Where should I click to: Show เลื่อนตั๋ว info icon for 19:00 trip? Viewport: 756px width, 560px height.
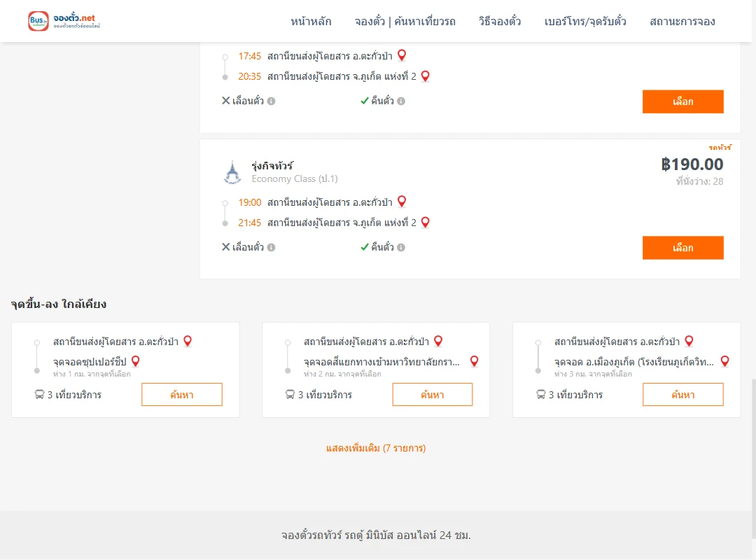click(272, 247)
